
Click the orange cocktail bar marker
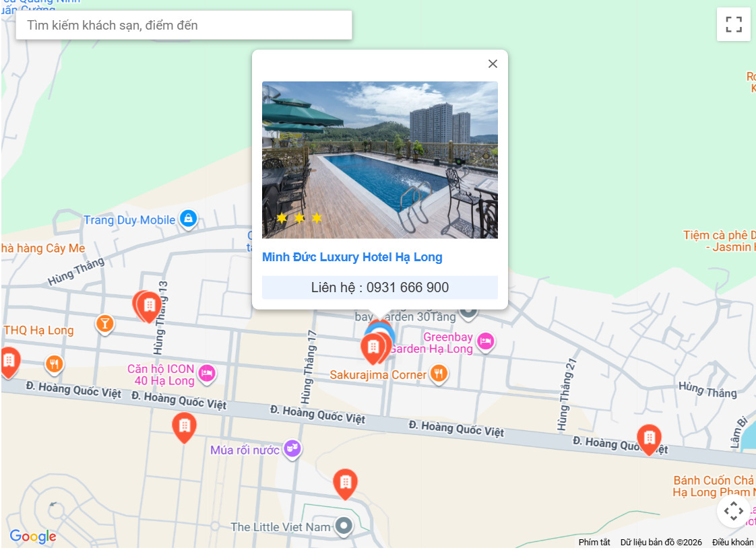pyautogui.click(x=104, y=324)
